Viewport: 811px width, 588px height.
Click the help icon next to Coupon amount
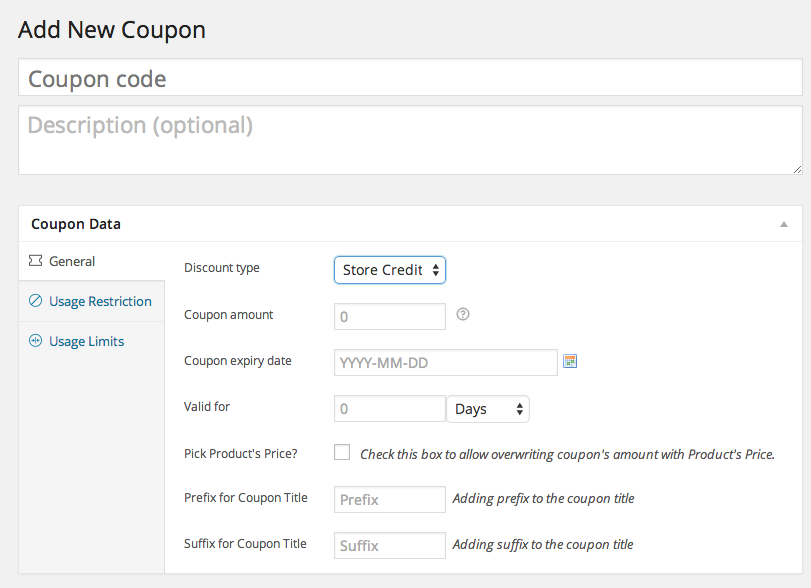(462, 314)
